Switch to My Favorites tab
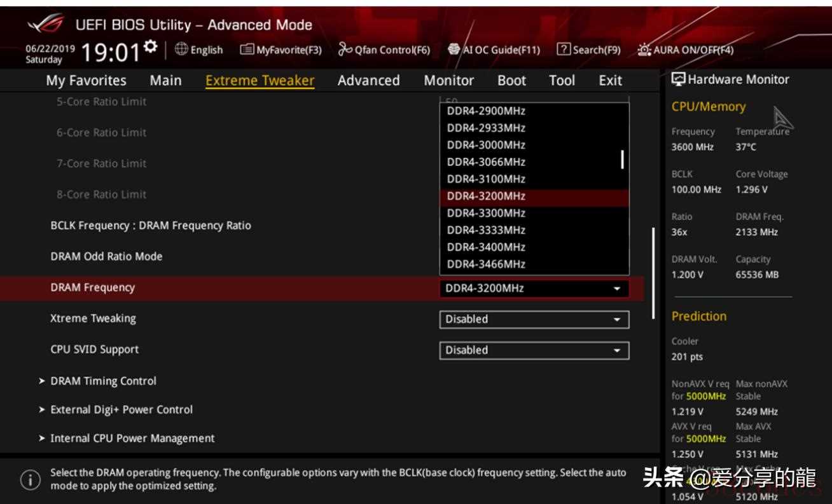Image resolution: width=832 pixels, height=504 pixels. (x=86, y=81)
